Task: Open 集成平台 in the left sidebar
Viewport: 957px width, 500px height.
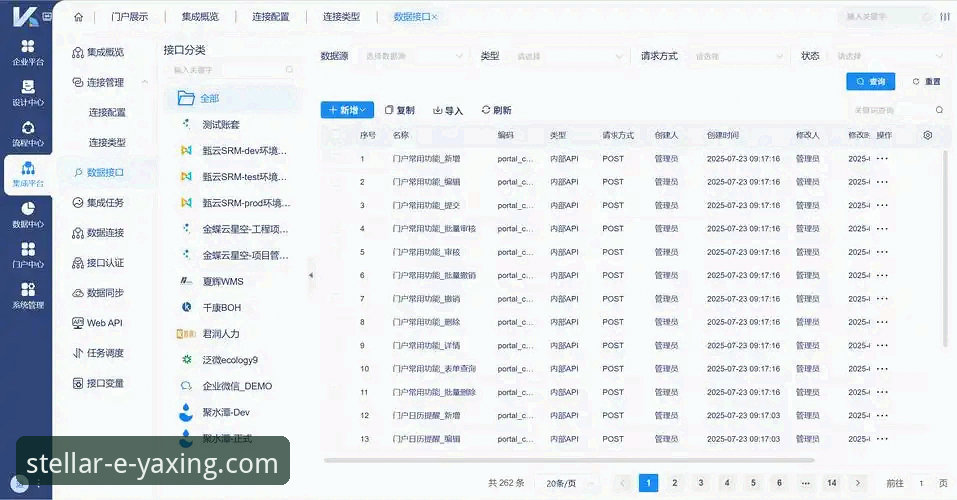Action: coord(27,175)
